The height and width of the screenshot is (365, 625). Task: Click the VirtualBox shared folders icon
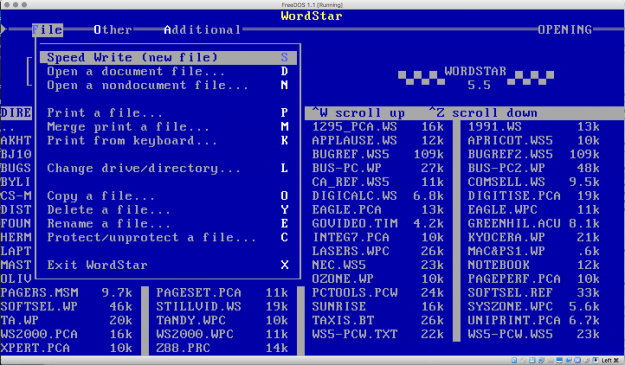coord(559,360)
